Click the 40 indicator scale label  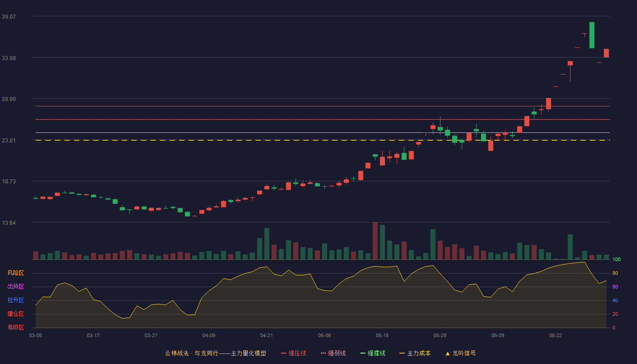tap(615, 300)
